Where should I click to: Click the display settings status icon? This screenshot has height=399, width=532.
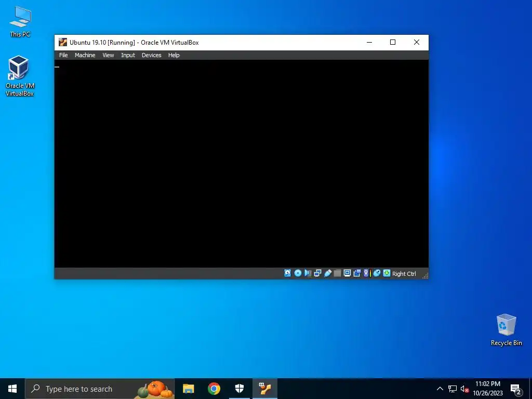tap(347, 273)
